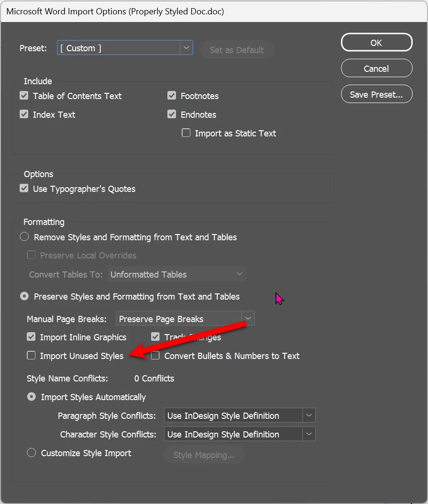428x504 pixels.
Task: Select Import Styles Automatically radio
Action: [32, 397]
